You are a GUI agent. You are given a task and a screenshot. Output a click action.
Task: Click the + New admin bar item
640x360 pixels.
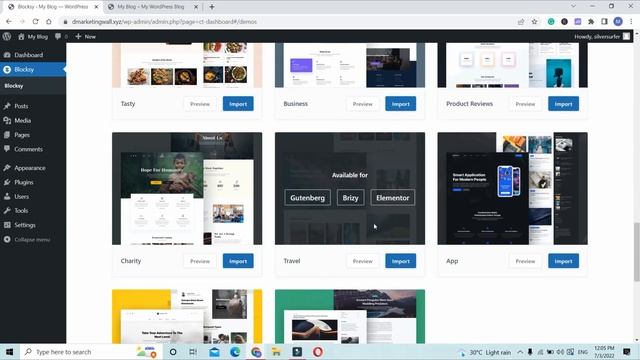85,36
